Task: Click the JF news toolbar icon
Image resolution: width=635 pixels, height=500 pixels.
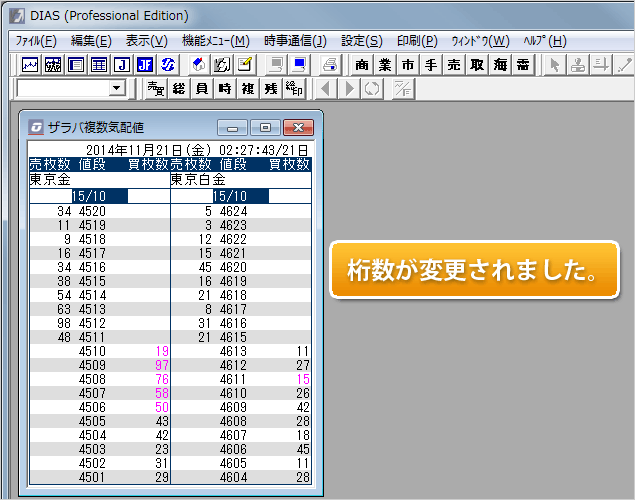Action: 145,65
